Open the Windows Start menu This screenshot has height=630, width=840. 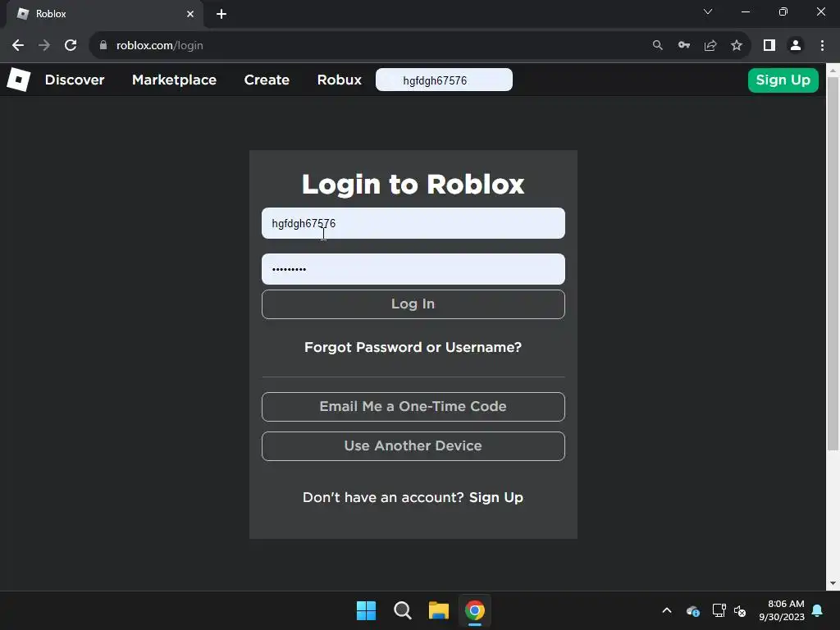tap(367, 610)
